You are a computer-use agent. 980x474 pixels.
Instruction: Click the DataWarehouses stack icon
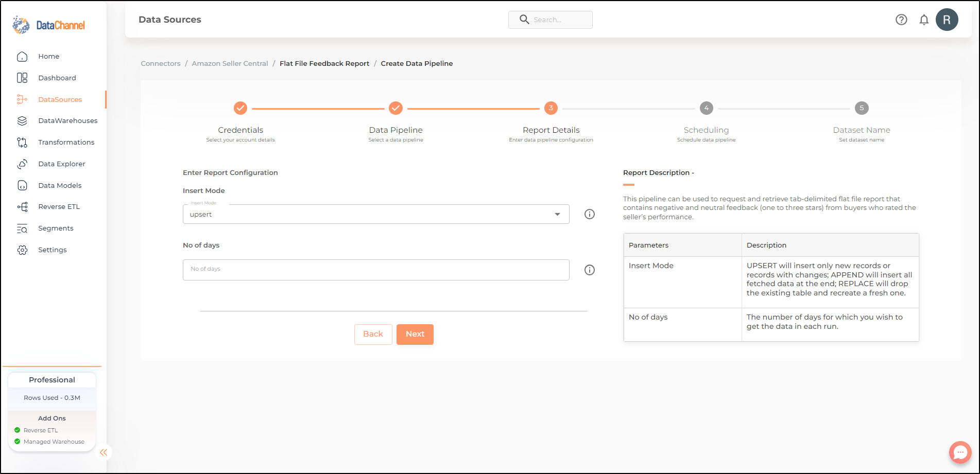(22, 120)
